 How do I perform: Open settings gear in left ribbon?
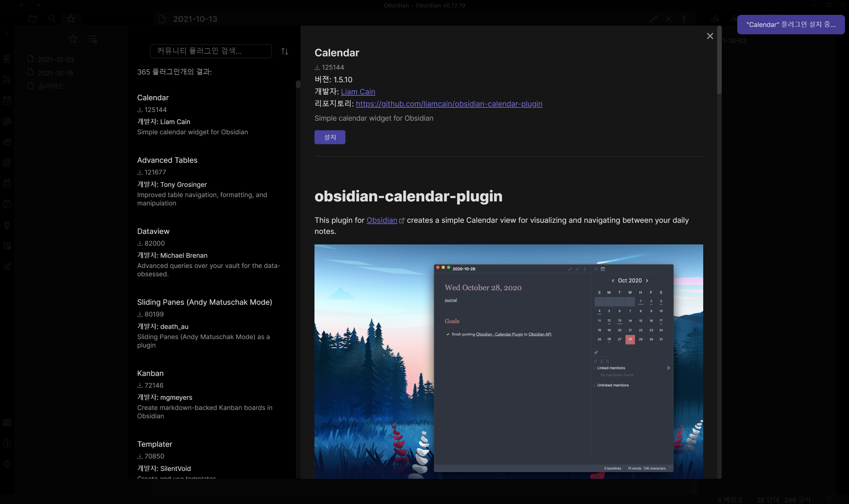pos(7,464)
